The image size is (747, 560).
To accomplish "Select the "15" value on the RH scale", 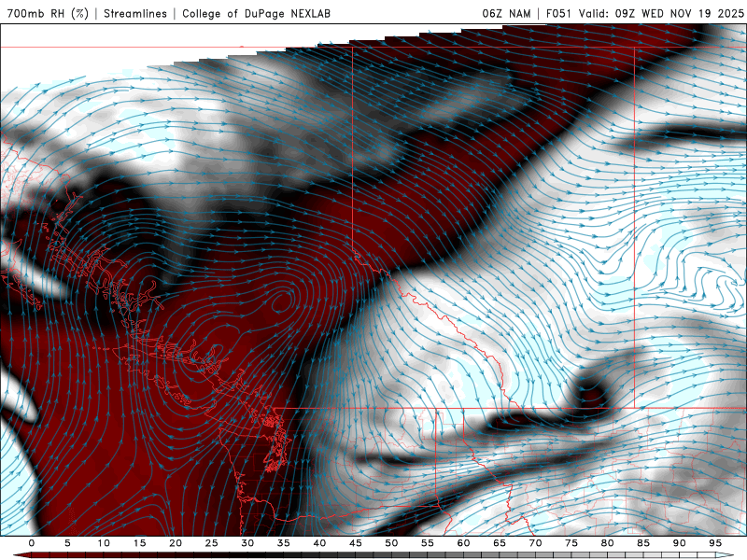I will 139,543.
